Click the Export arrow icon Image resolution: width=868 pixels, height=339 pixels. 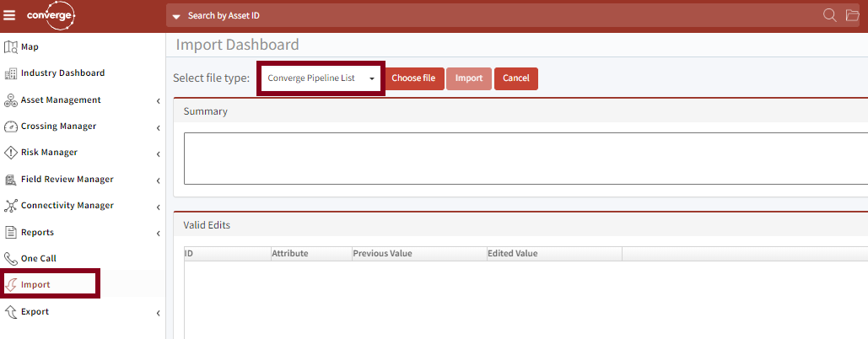10,312
